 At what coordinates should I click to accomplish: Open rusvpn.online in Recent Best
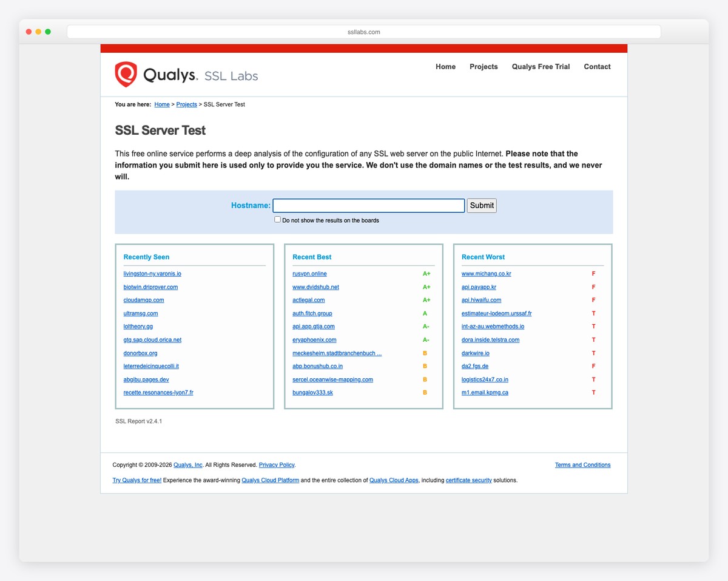(309, 274)
